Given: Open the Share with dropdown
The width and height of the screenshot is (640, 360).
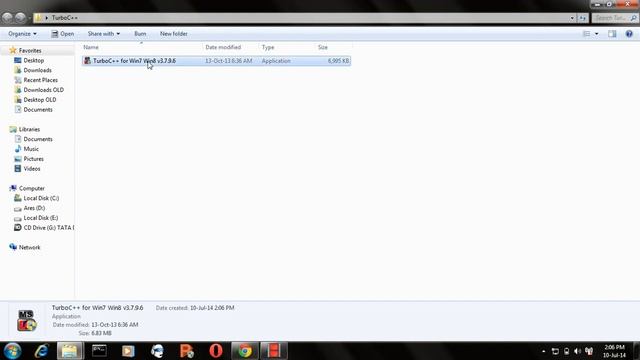Looking at the screenshot, I should 104,34.
